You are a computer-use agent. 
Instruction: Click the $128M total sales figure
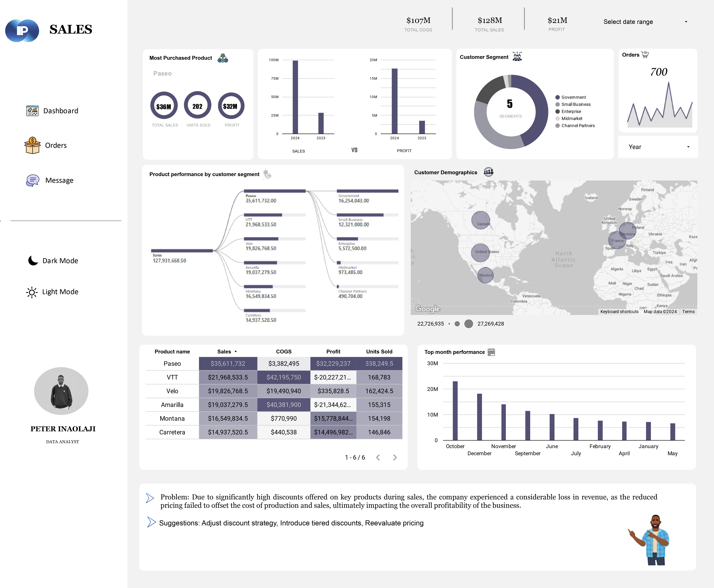tap(490, 20)
